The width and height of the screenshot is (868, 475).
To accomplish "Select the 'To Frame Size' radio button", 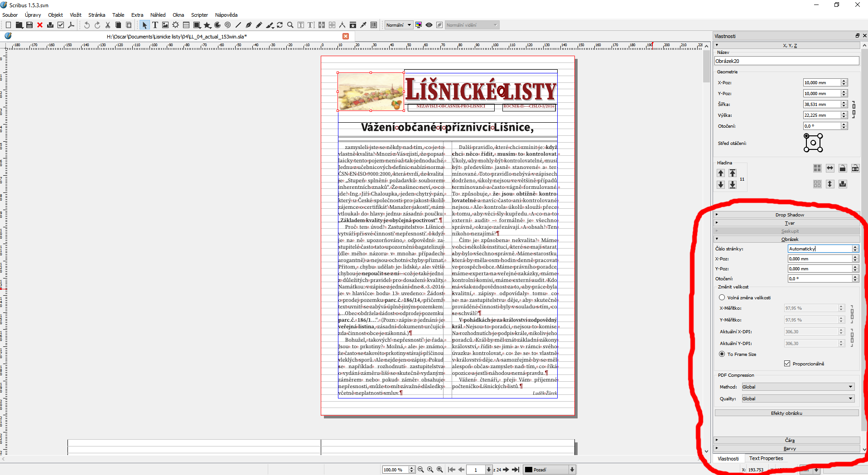I will [x=722, y=354].
